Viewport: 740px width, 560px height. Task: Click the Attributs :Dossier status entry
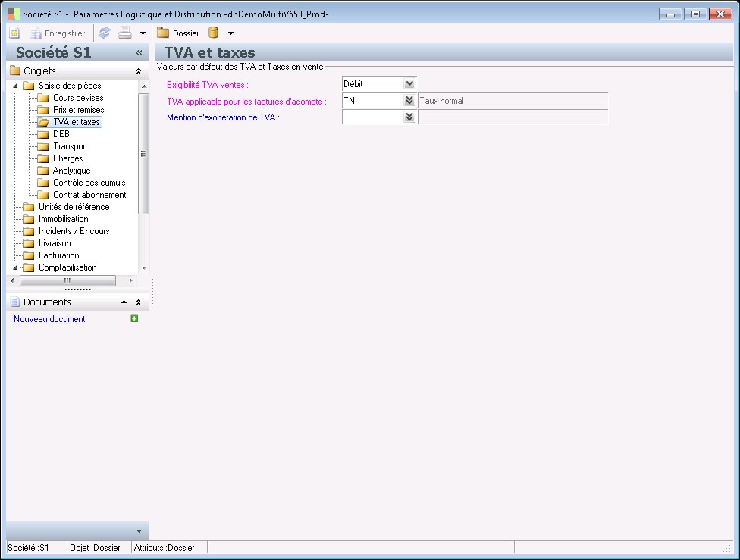tap(165, 548)
